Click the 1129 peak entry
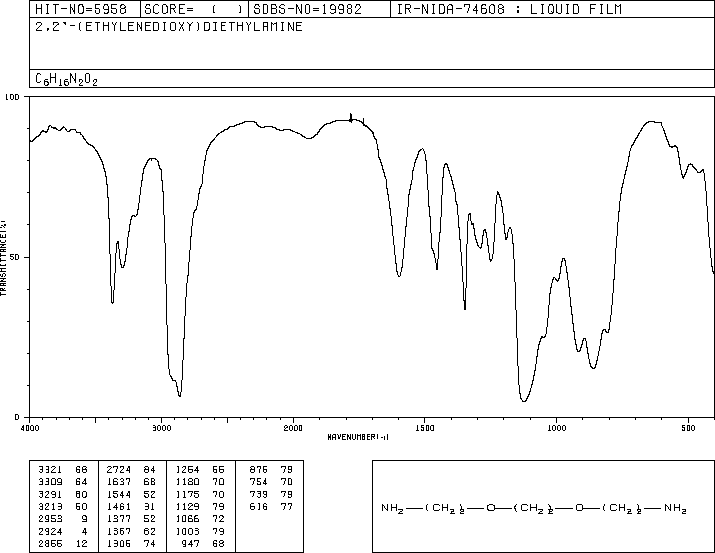The height and width of the screenshot is (553, 715). [x=187, y=506]
